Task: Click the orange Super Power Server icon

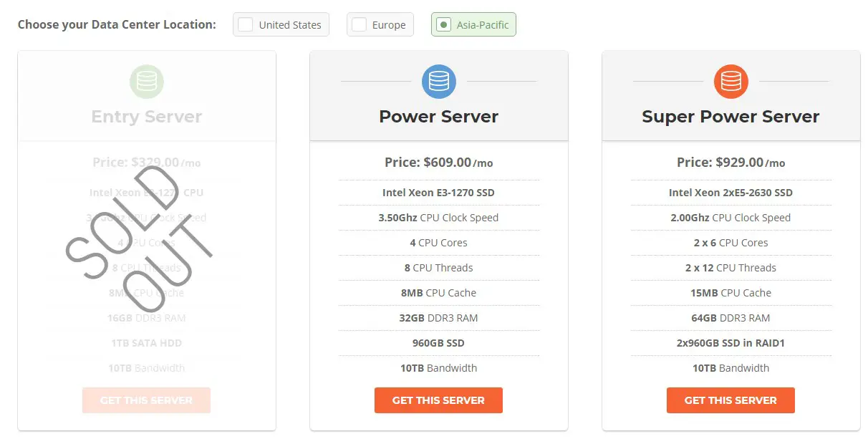Action: 731,82
